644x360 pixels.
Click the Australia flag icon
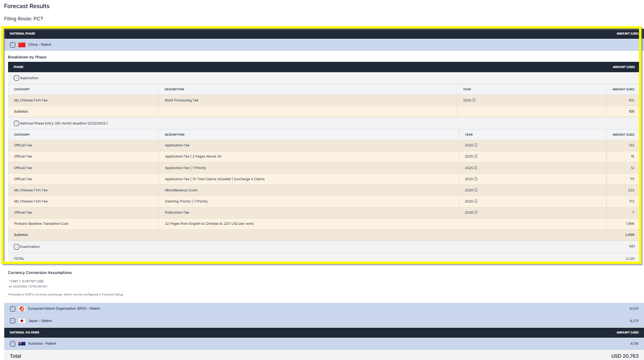click(22, 343)
